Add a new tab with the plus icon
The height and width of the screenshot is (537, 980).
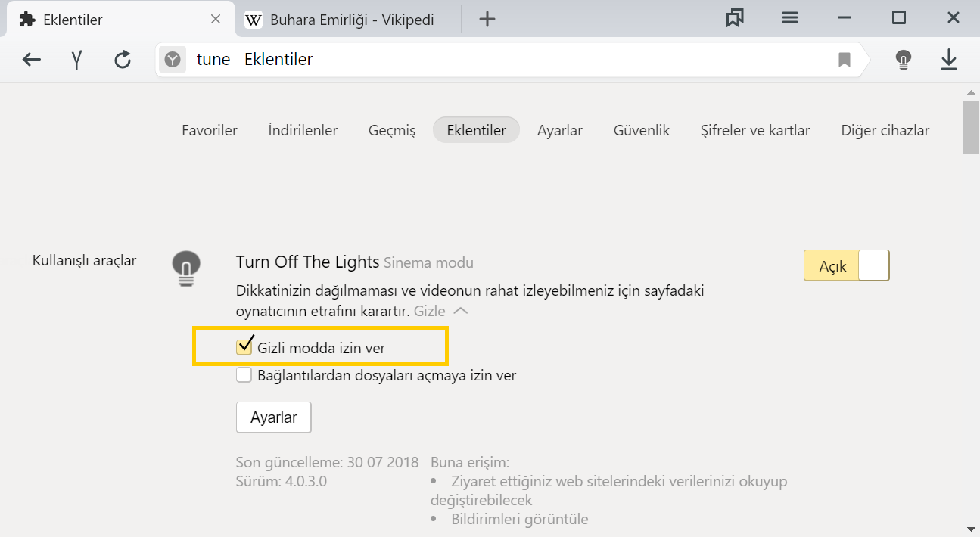pos(487,20)
